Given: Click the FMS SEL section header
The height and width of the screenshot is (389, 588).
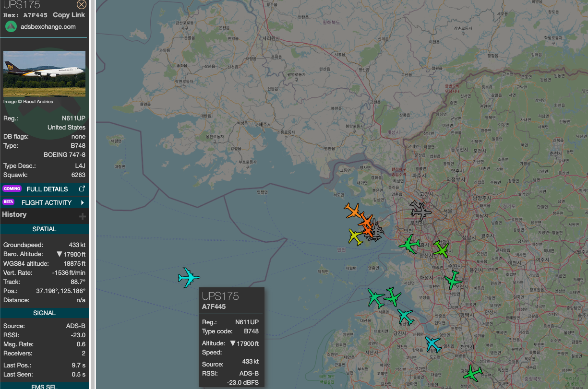Looking at the screenshot, I should click(x=44, y=386).
